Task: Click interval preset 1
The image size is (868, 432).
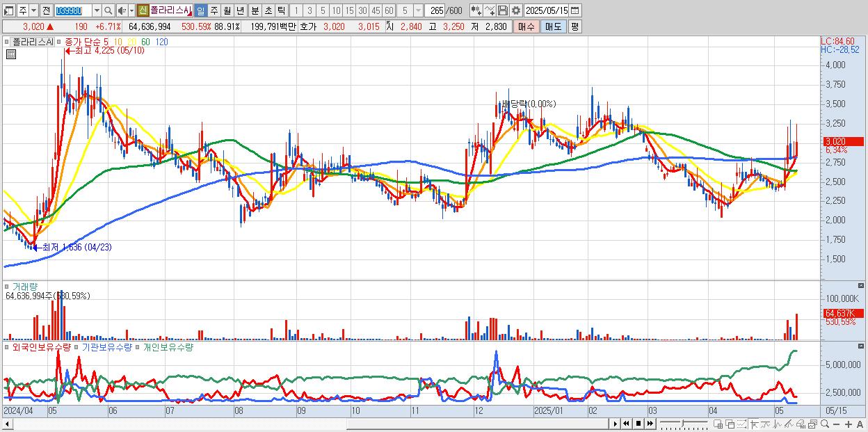Action: pyautogui.click(x=296, y=10)
